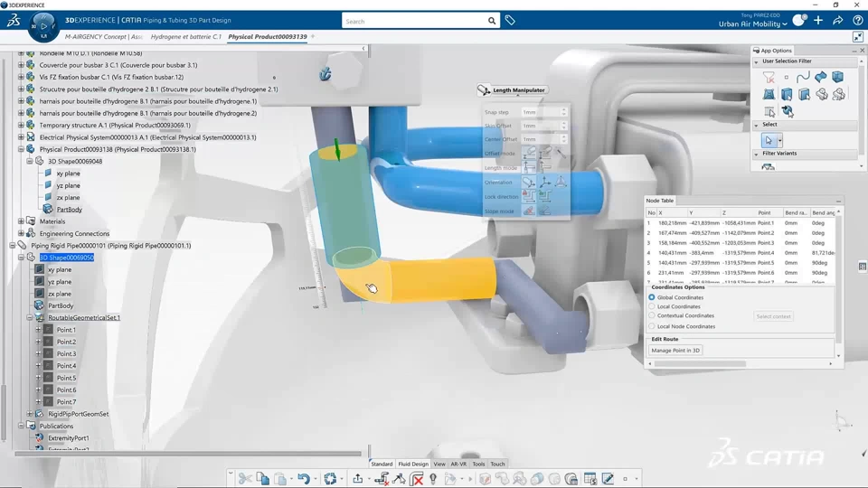Select the surface selection filter icon
The image size is (868, 488).
[820, 77]
